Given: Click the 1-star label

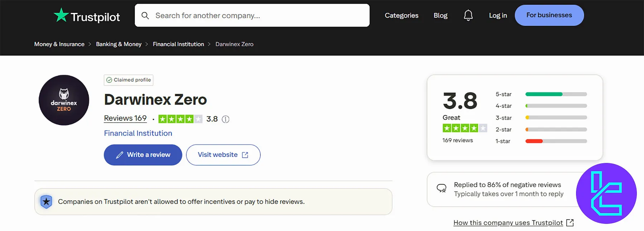Looking at the screenshot, I should [x=503, y=141].
